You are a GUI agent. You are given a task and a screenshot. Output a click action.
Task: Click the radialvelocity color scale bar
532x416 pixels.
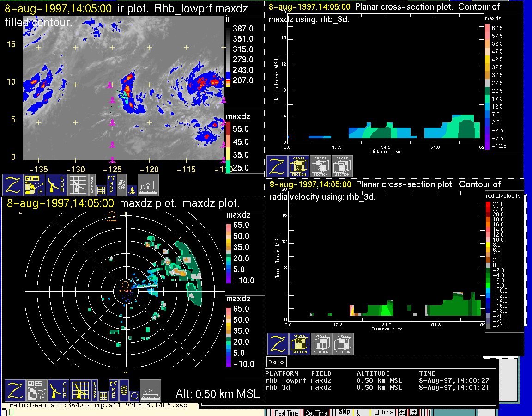(488, 264)
